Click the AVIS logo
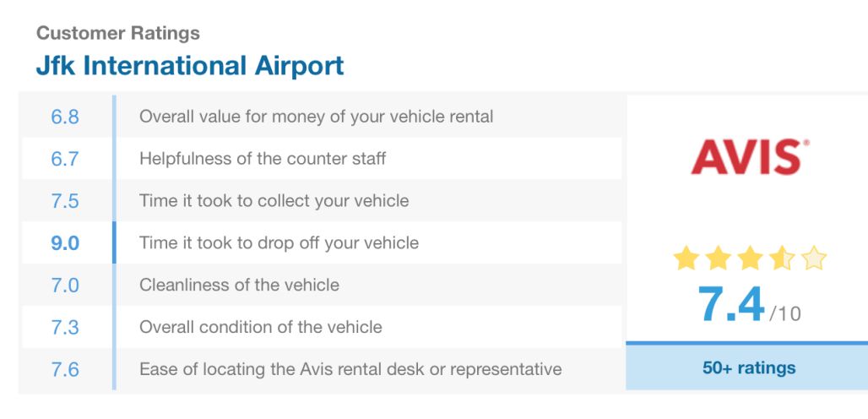 pyautogui.click(x=750, y=156)
